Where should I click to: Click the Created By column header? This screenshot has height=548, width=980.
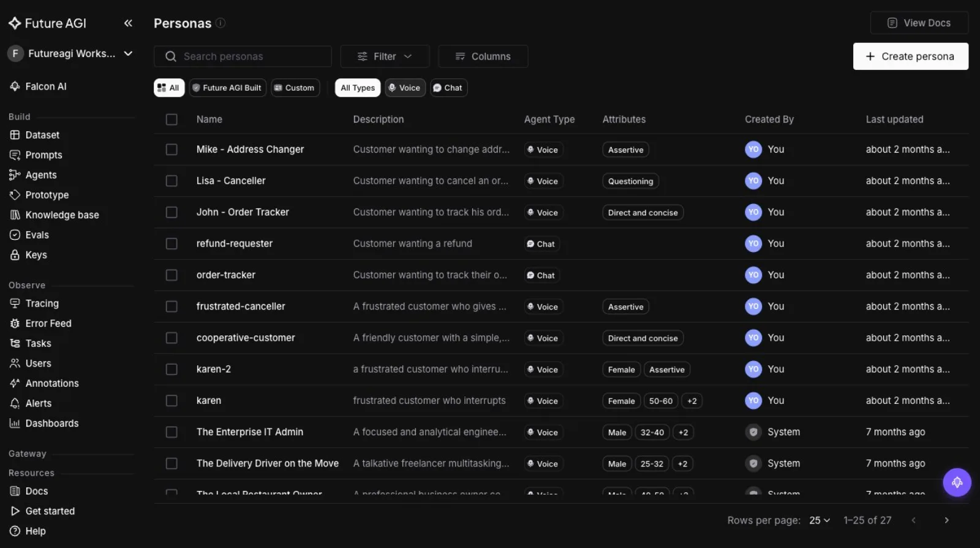coord(769,120)
